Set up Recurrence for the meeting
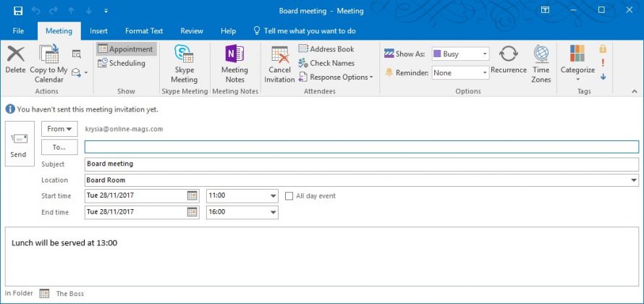644x304 pixels. [509, 60]
